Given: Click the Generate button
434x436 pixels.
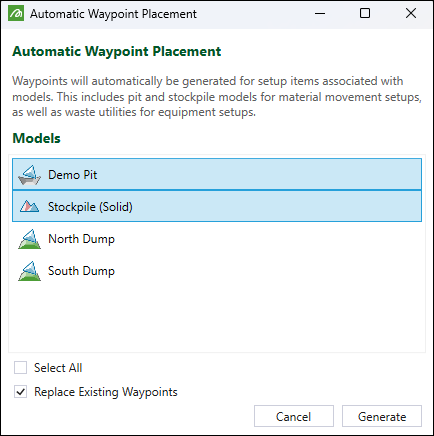Looking at the screenshot, I should click(x=382, y=416).
